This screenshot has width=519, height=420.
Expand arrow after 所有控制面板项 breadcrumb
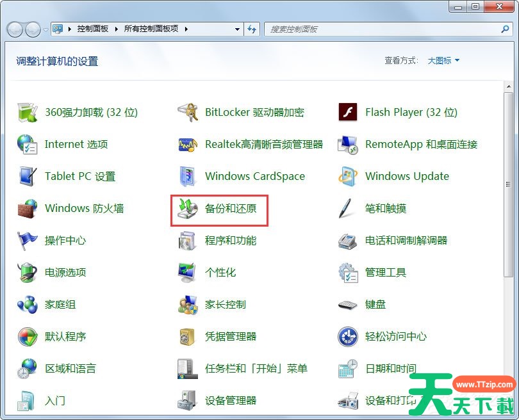pyautogui.click(x=186, y=29)
